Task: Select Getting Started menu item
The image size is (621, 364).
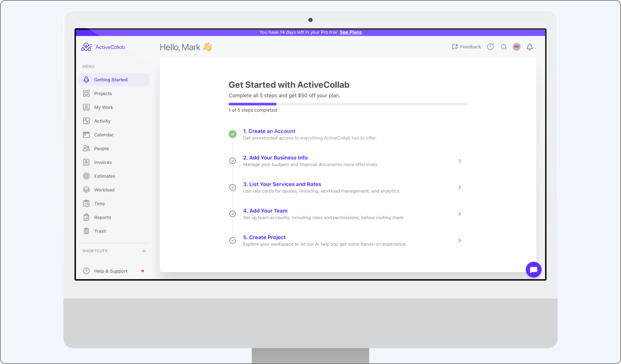Action: 114,80
